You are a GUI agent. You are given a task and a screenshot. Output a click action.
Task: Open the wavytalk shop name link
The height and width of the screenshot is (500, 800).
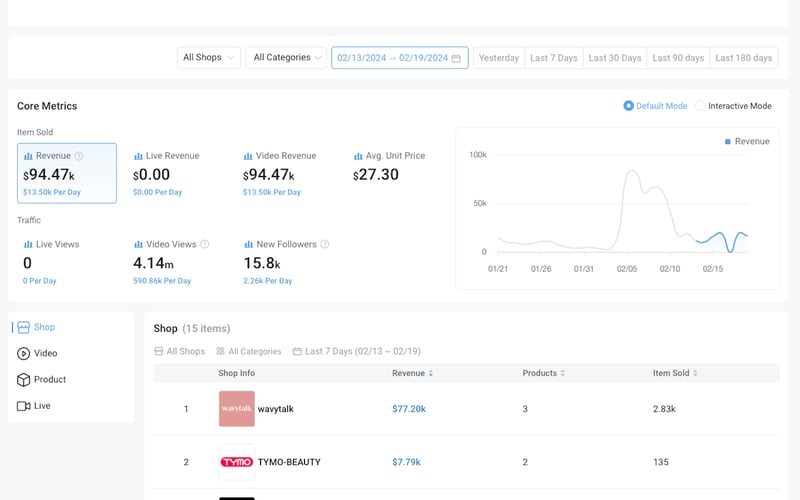276,409
